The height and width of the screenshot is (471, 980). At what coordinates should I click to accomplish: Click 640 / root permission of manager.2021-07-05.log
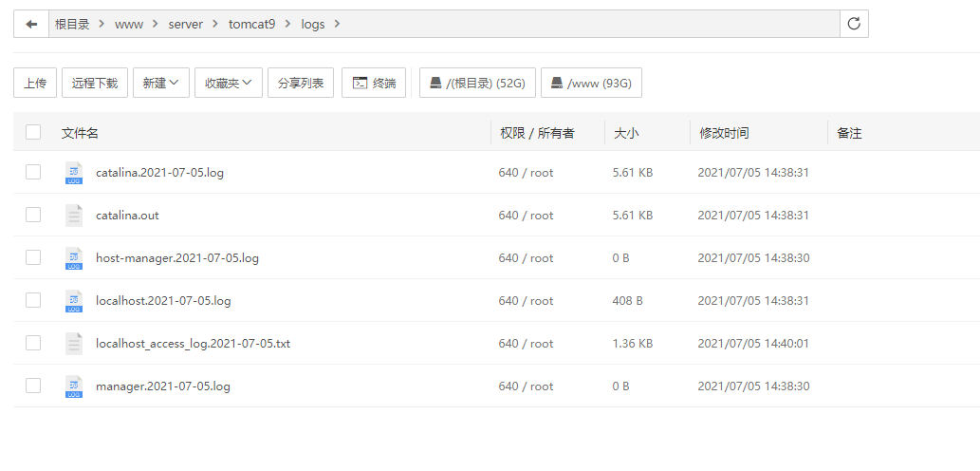[x=526, y=386]
